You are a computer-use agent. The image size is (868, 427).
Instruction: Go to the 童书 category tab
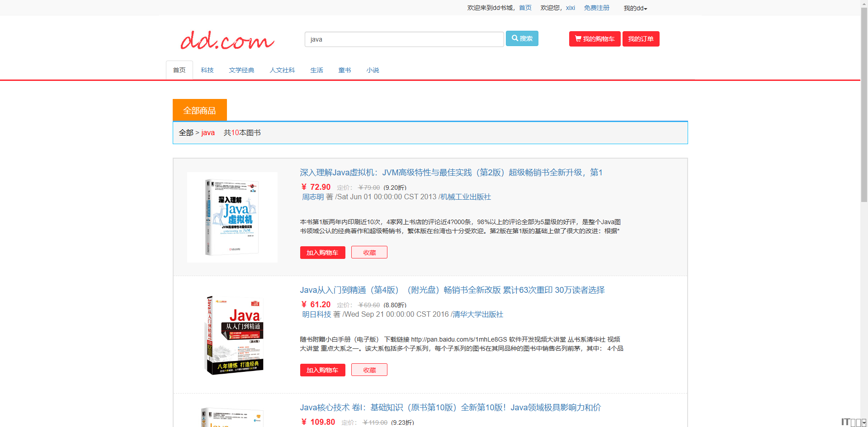pyautogui.click(x=344, y=70)
